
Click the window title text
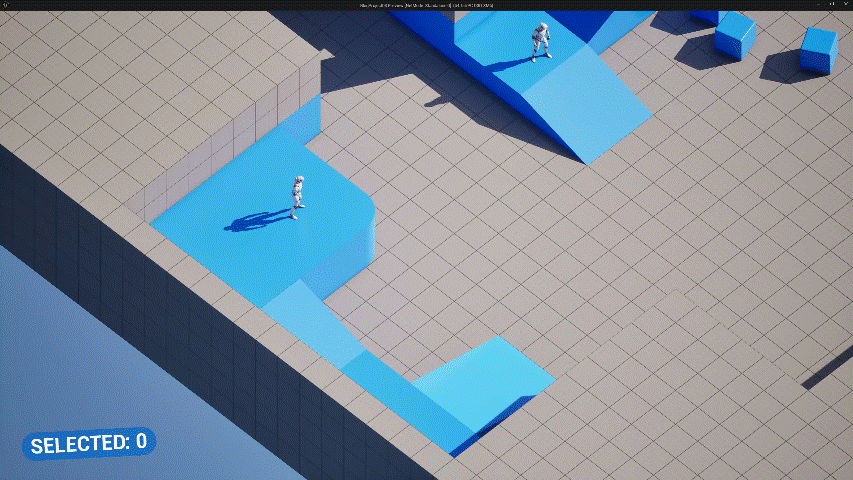tap(426, 6)
